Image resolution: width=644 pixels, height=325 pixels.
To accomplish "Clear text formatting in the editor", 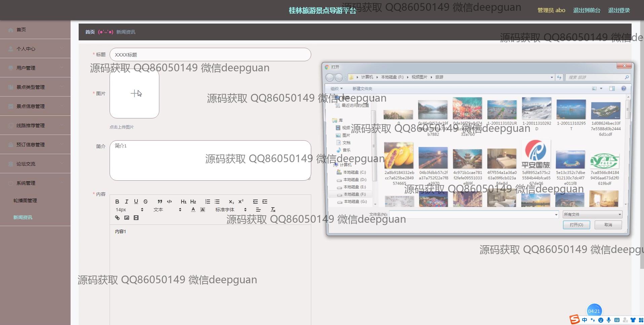I will tap(273, 210).
